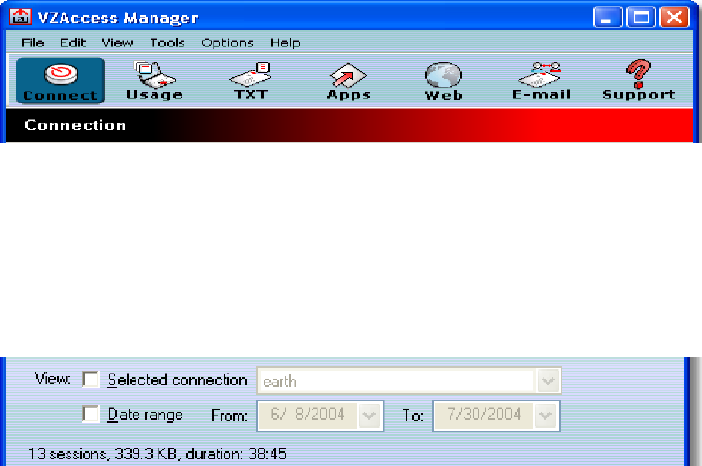Open the Usage view

[154, 81]
